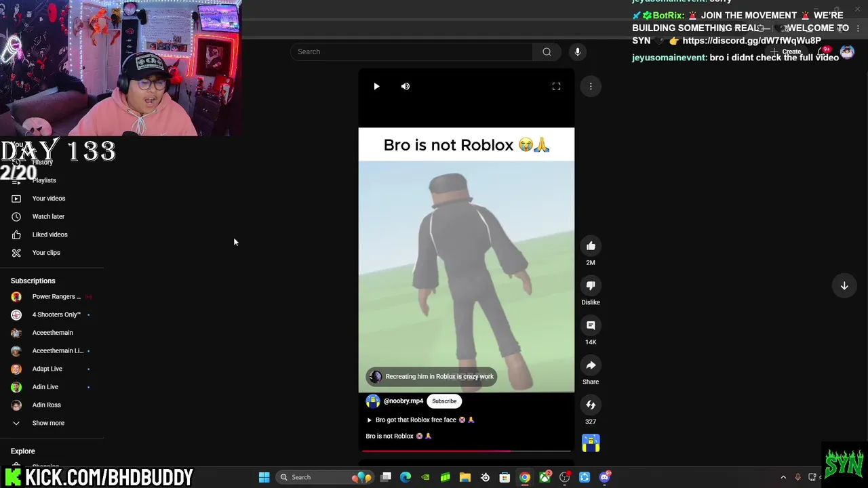868x488 pixels.
Task: Play the Shorts video
Action: click(x=376, y=86)
